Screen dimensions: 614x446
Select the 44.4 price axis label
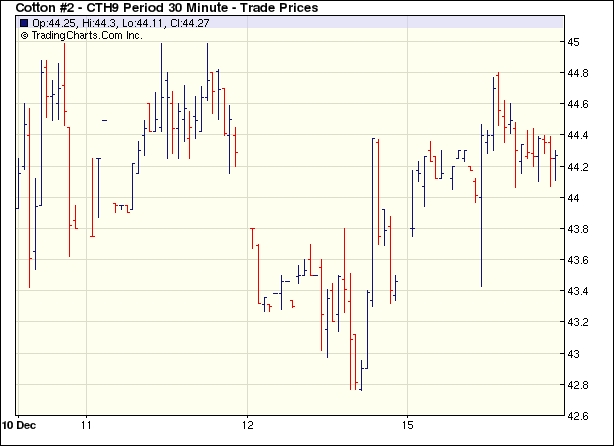pyautogui.click(x=579, y=135)
